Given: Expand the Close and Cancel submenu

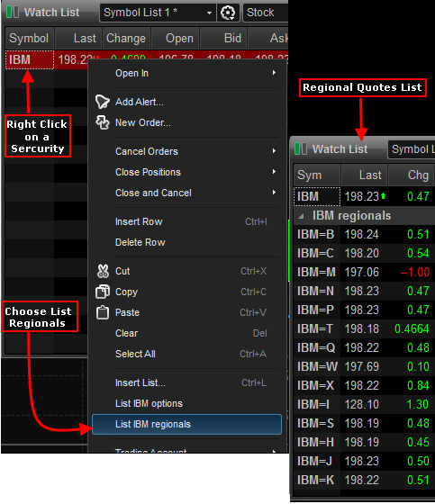Looking at the screenshot, I should [274, 193].
